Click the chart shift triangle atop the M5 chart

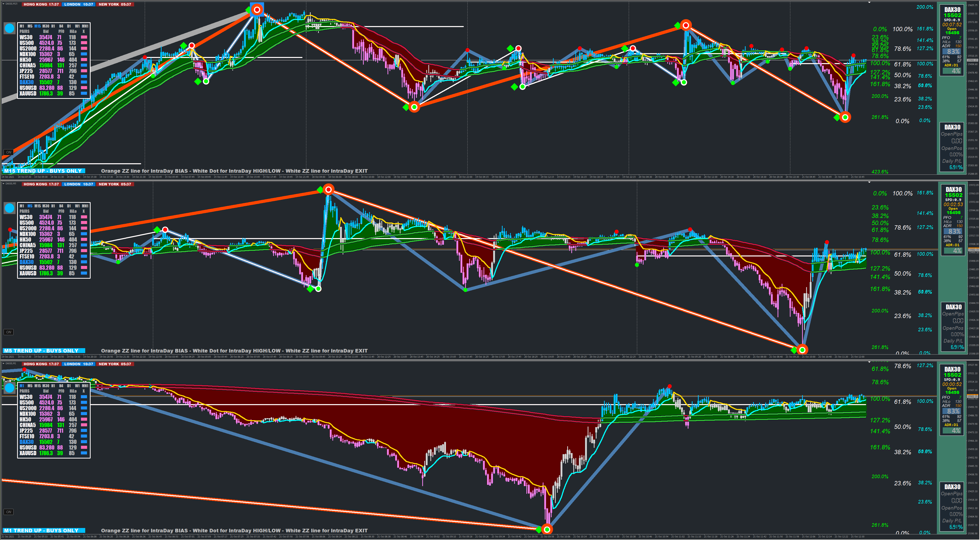pyautogui.click(x=869, y=183)
